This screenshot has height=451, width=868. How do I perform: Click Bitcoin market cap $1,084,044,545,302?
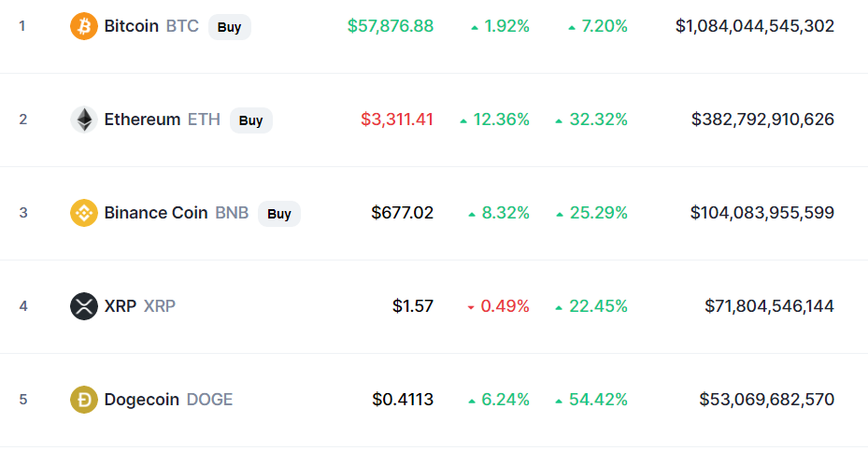[755, 26]
